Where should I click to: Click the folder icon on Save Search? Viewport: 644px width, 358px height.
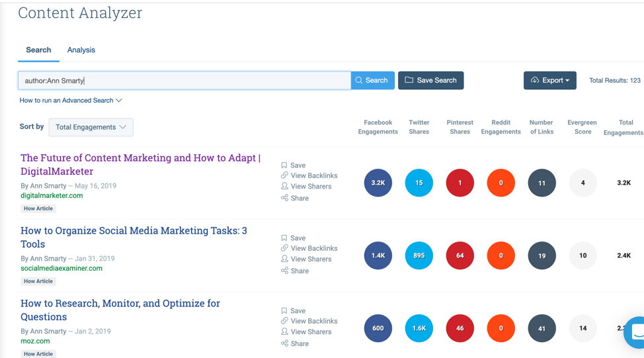(409, 80)
